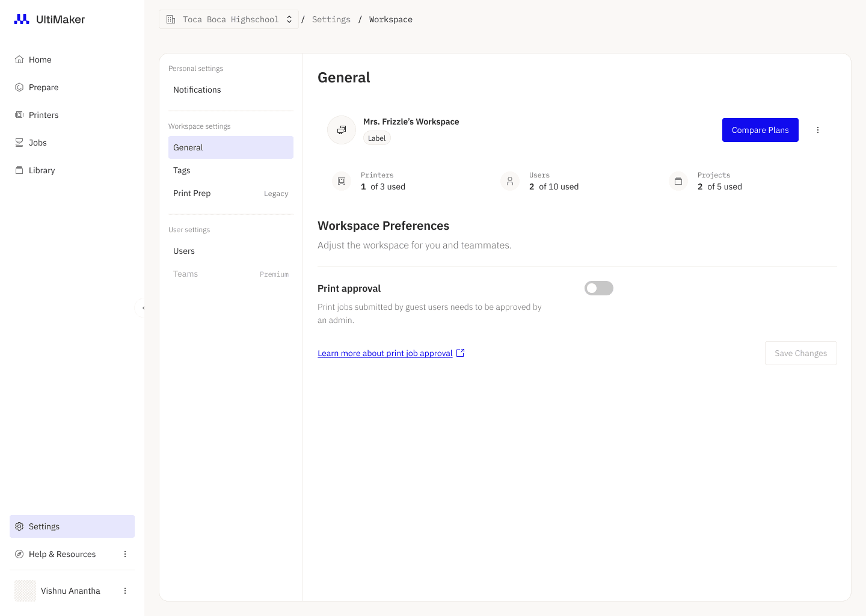The width and height of the screenshot is (866, 616).
Task: Click Compare Plans button
Action: point(760,130)
